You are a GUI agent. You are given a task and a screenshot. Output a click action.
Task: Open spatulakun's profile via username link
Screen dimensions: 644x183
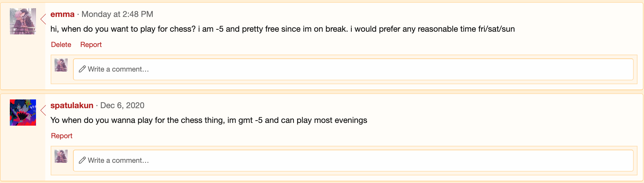(x=72, y=105)
